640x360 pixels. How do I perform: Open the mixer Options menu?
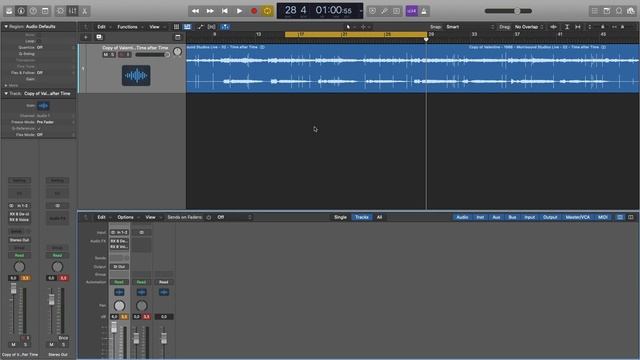[x=125, y=217]
